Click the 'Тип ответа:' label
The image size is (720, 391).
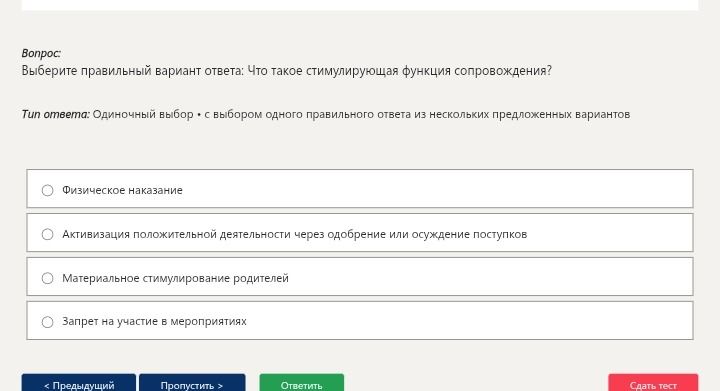tap(56, 114)
